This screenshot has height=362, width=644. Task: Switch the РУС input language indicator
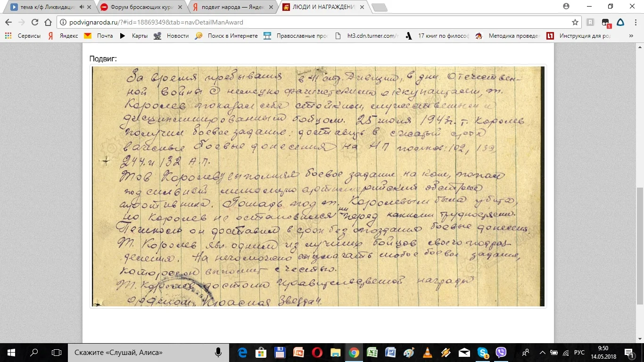(579, 352)
